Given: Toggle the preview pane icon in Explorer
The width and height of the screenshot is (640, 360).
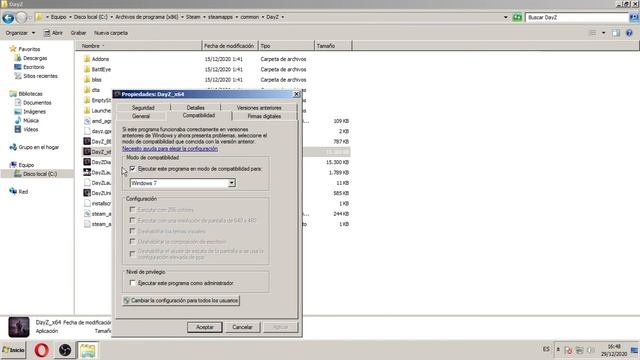Looking at the screenshot, I should [x=616, y=33].
